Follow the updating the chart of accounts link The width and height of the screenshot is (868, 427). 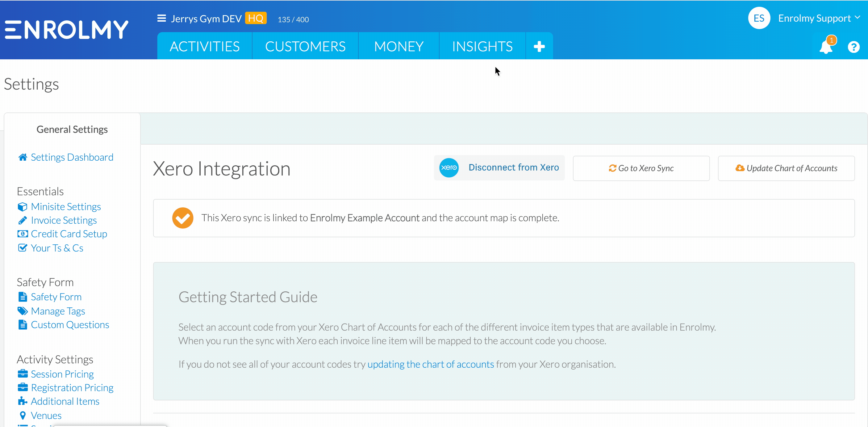coord(430,364)
